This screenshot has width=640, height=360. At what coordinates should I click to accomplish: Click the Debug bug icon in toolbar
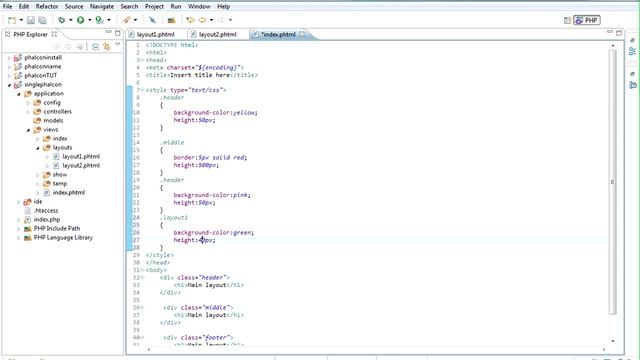[x=62, y=20]
